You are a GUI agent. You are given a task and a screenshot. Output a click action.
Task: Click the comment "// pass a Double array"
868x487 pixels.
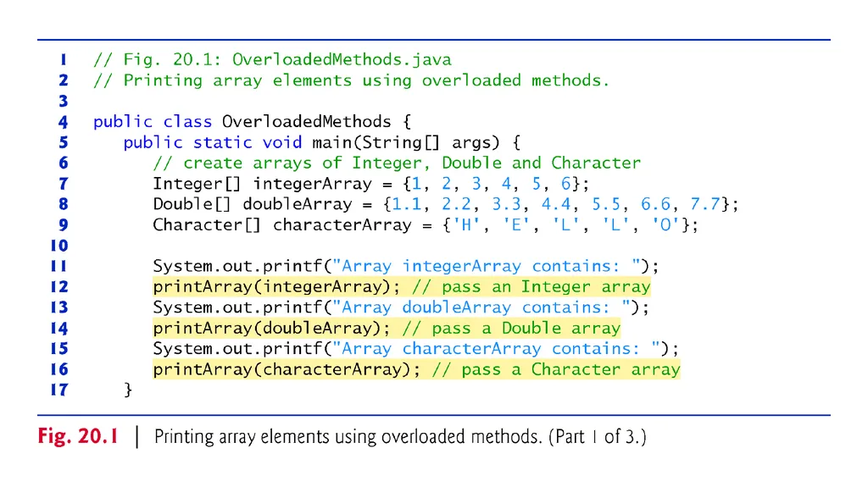click(x=511, y=328)
